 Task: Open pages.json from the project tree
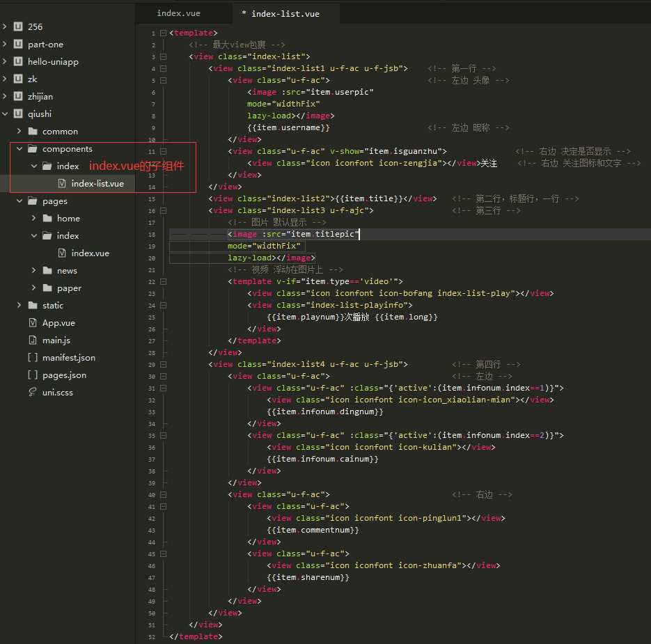64,375
